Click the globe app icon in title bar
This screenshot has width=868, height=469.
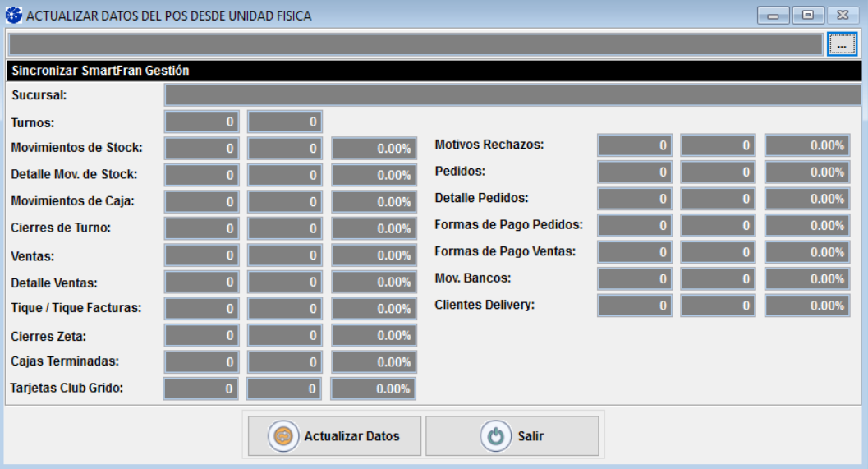pos(14,16)
